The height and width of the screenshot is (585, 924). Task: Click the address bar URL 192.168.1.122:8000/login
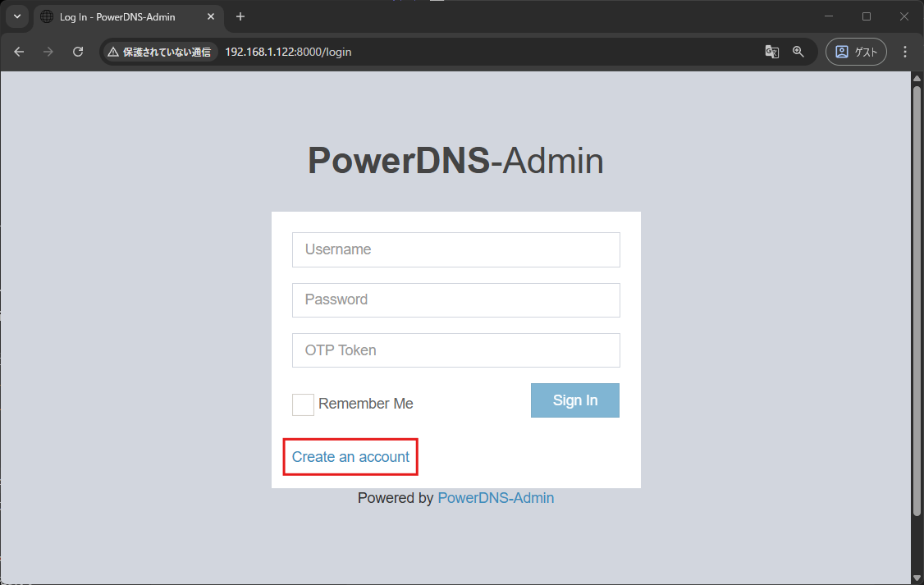[288, 52]
